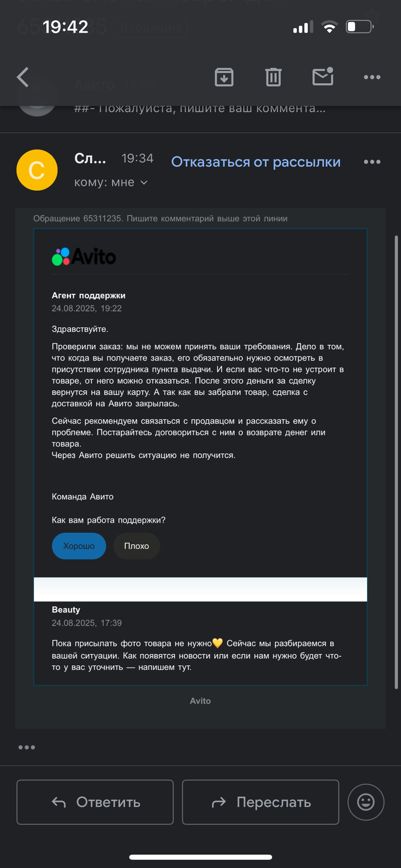The width and height of the screenshot is (401, 868).
Task: Open the message timestamp 19:34 area
Action: (x=137, y=159)
